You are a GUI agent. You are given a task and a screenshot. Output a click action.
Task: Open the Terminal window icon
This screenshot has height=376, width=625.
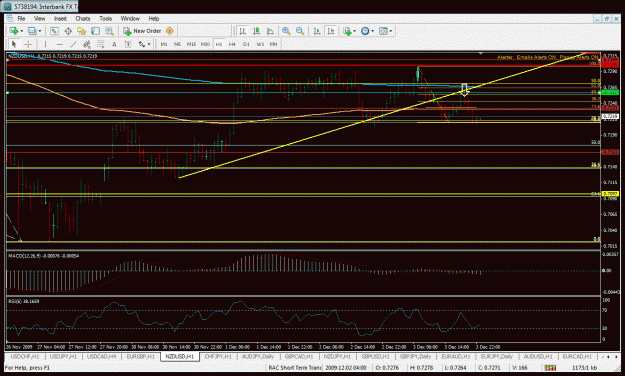click(x=95, y=31)
